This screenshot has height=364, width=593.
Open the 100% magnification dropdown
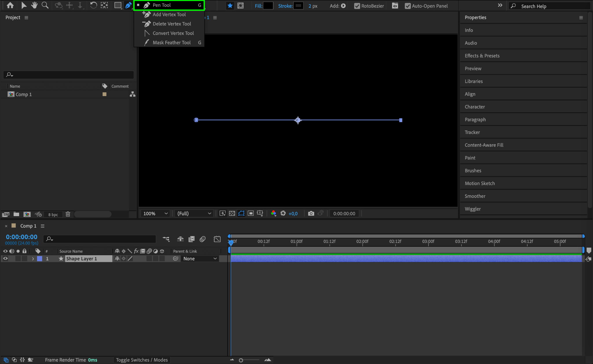click(155, 214)
